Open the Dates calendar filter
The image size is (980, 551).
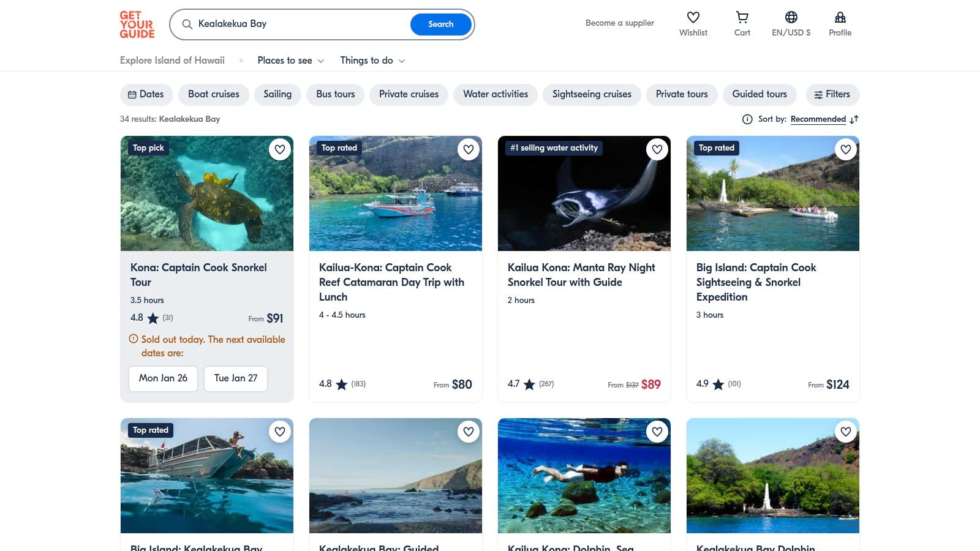pyautogui.click(x=146, y=94)
